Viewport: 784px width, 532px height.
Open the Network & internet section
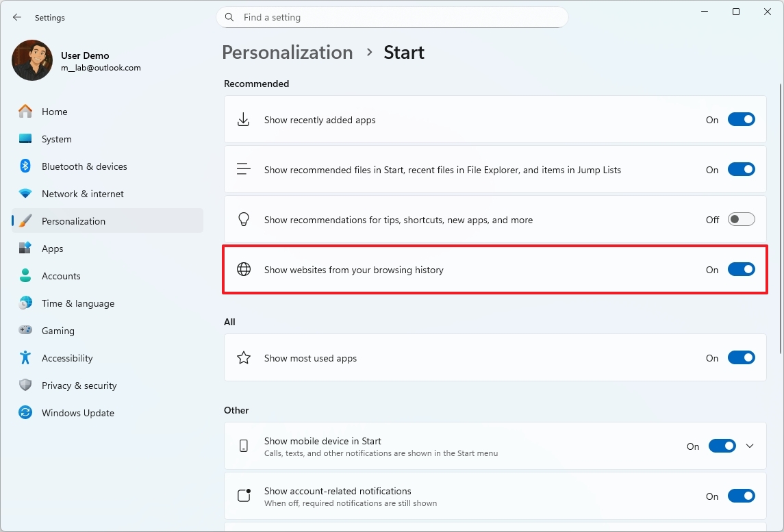(82, 194)
